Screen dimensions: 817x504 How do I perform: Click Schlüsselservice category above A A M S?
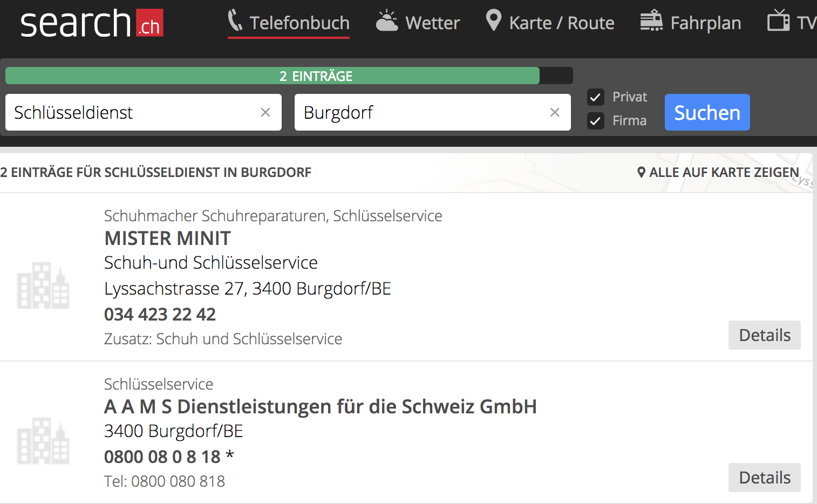tap(159, 384)
